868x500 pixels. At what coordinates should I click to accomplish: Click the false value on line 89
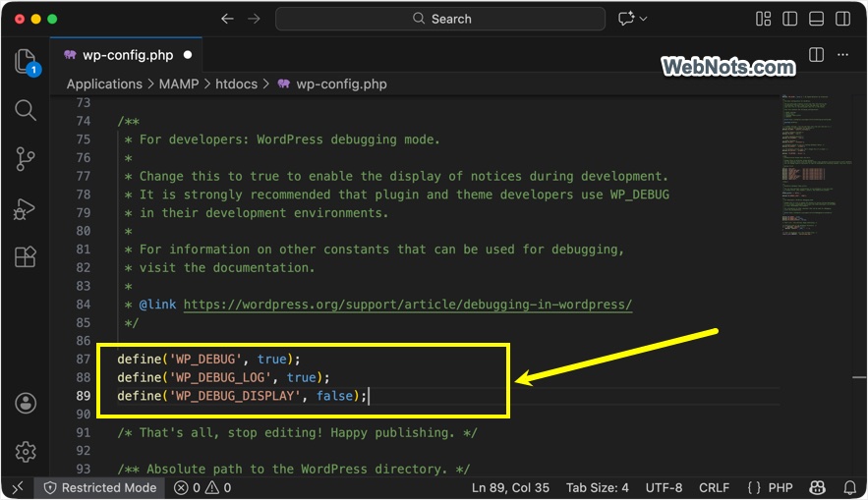pyautogui.click(x=334, y=396)
